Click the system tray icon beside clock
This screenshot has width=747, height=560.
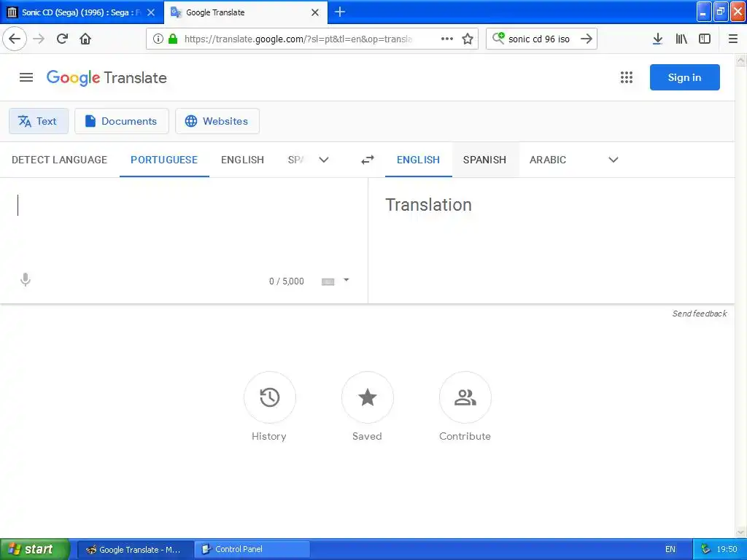[x=705, y=549]
